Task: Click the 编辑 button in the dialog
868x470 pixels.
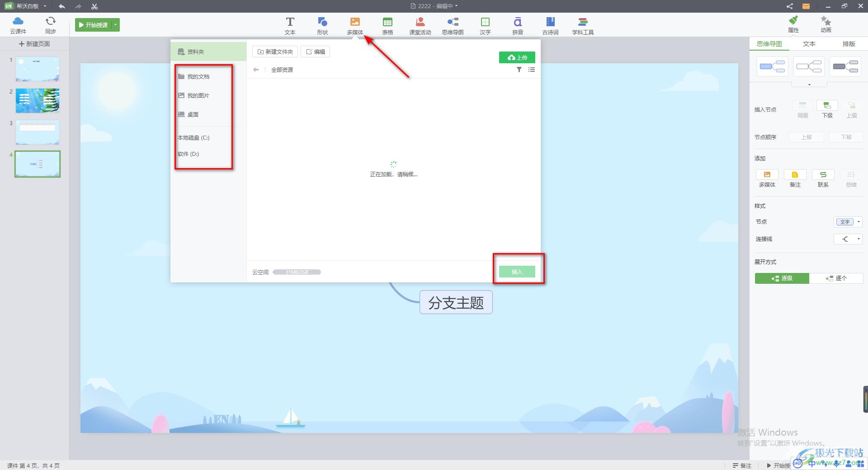Action: [316, 52]
